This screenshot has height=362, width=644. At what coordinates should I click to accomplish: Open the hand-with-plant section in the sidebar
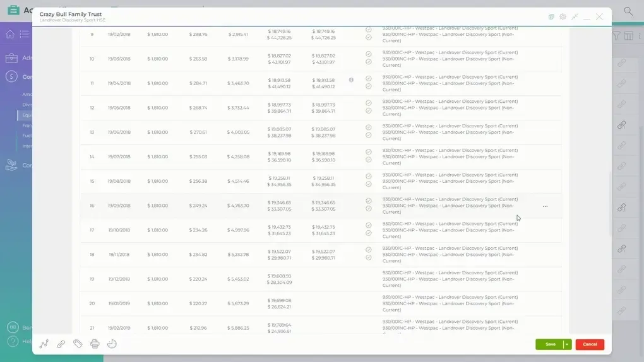(x=11, y=165)
